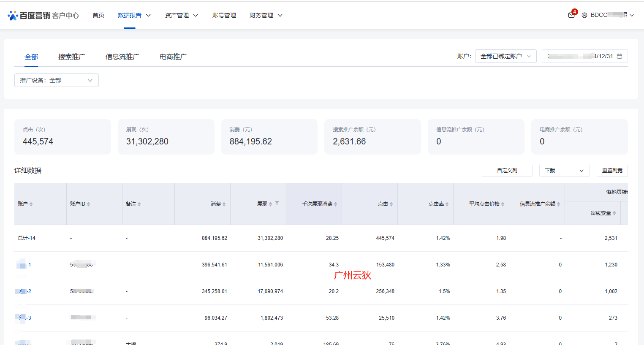Switch to the 信息流推广 tab
Image resolution: width=644 pixels, height=345 pixels.
[x=122, y=57]
